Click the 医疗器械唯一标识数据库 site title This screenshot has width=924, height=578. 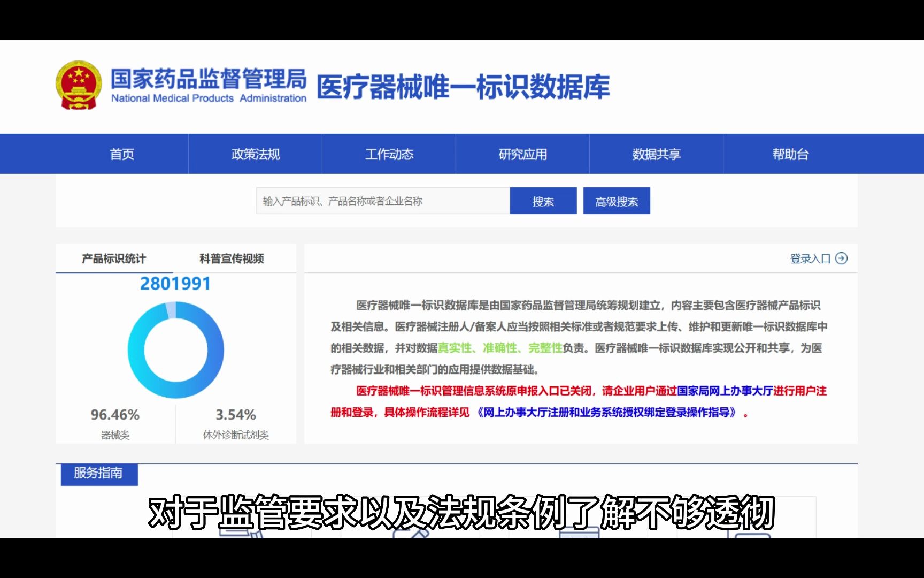[463, 87]
